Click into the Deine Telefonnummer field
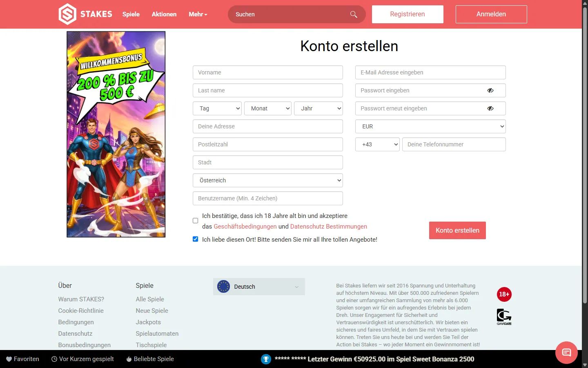The height and width of the screenshot is (368, 588). click(454, 144)
